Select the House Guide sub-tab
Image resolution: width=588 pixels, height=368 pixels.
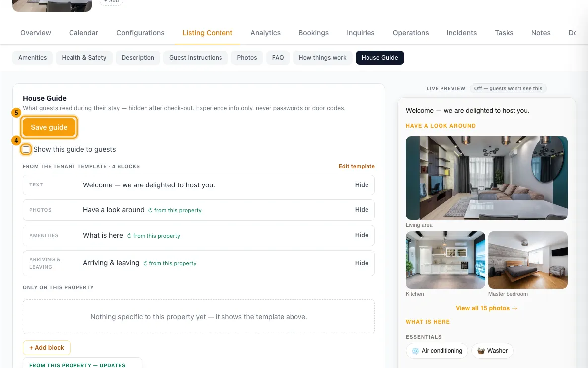[x=379, y=58]
